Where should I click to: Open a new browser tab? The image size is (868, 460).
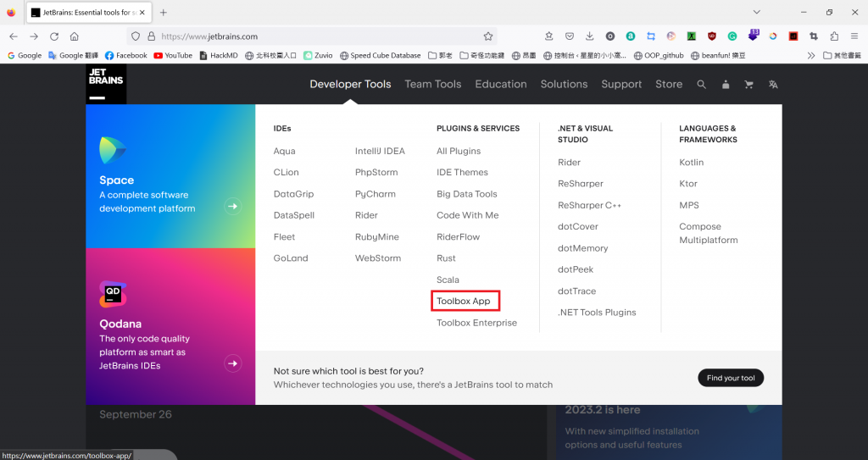(x=164, y=12)
